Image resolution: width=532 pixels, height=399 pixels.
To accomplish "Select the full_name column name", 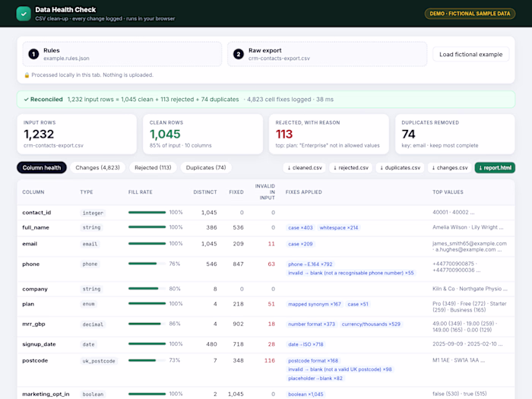I will 36,227.
